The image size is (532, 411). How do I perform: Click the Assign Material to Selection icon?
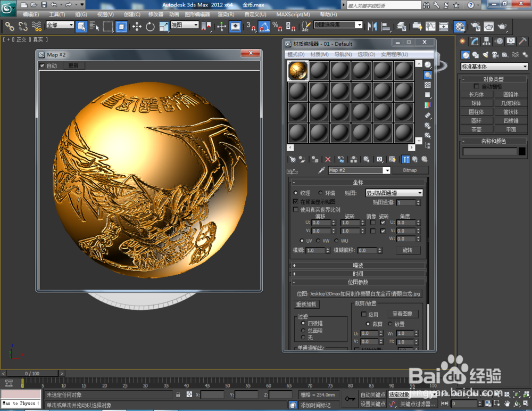(x=314, y=159)
